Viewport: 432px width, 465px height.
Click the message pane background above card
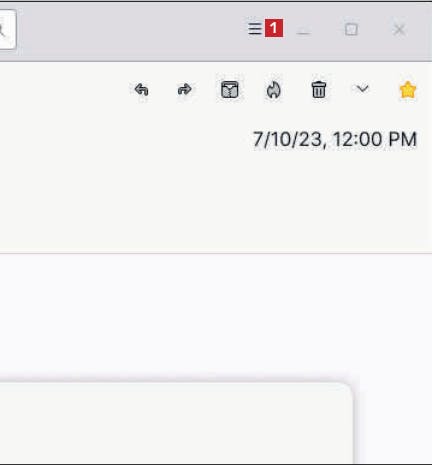tap(213, 317)
